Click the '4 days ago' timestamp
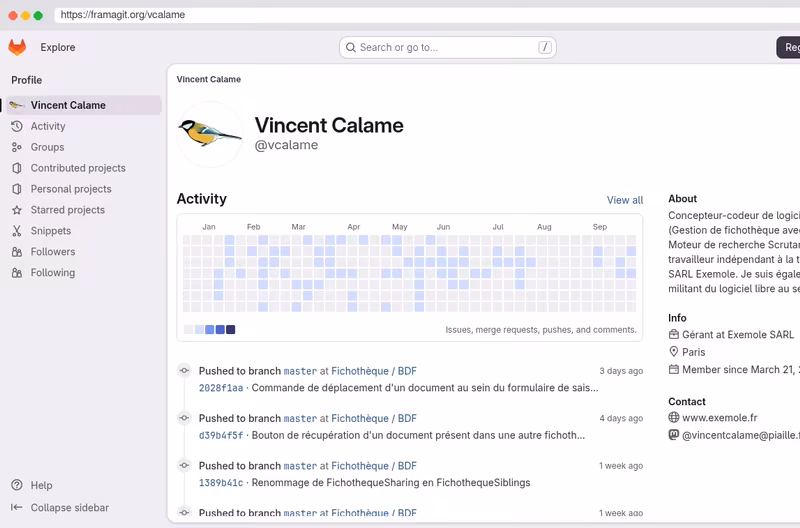The image size is (800, 528). (621, 418)
